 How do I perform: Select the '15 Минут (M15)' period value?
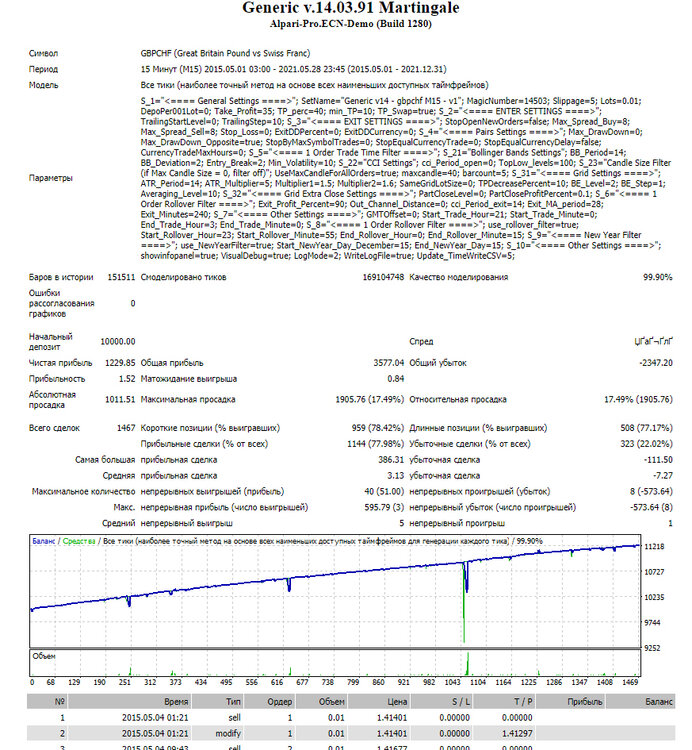(x=171, y=69)
